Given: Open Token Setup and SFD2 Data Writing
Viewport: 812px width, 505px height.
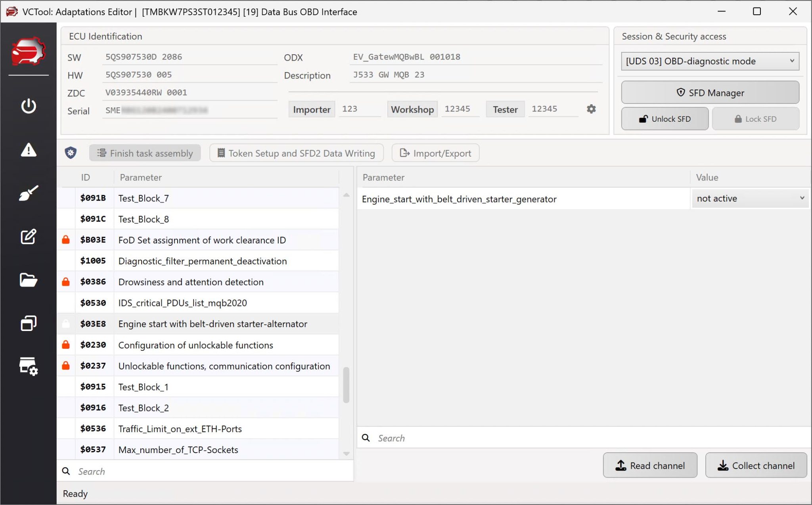Looking at the screenshot, I should [x=296, y=153].
